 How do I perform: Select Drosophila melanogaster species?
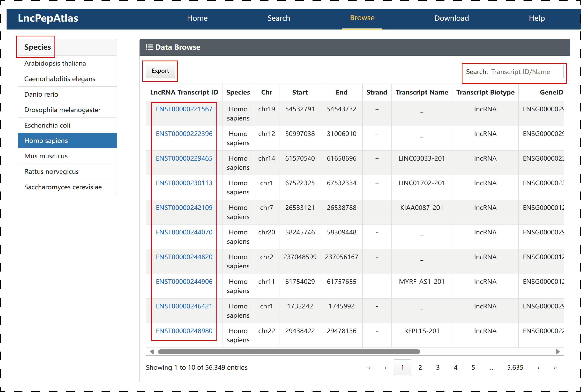point(67,110)
